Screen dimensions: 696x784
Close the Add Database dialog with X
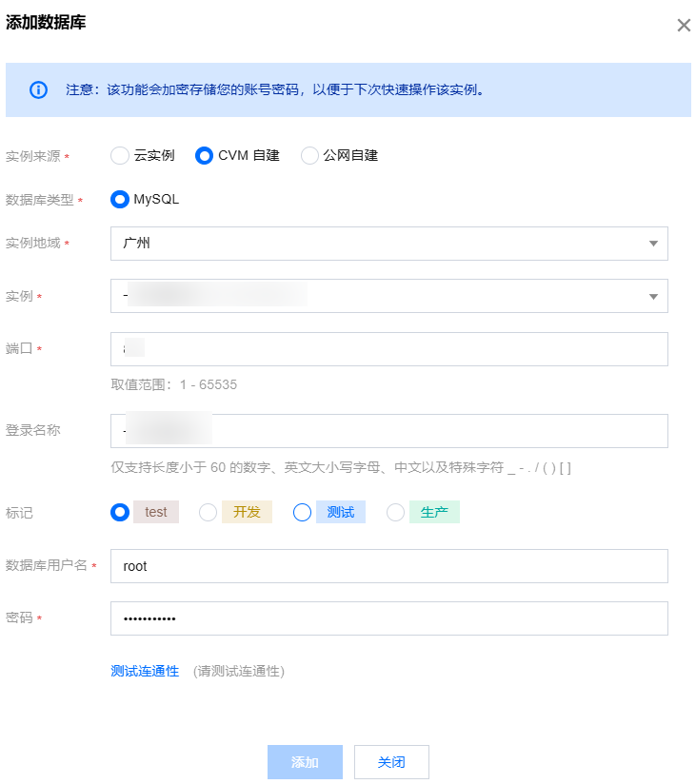684,26
